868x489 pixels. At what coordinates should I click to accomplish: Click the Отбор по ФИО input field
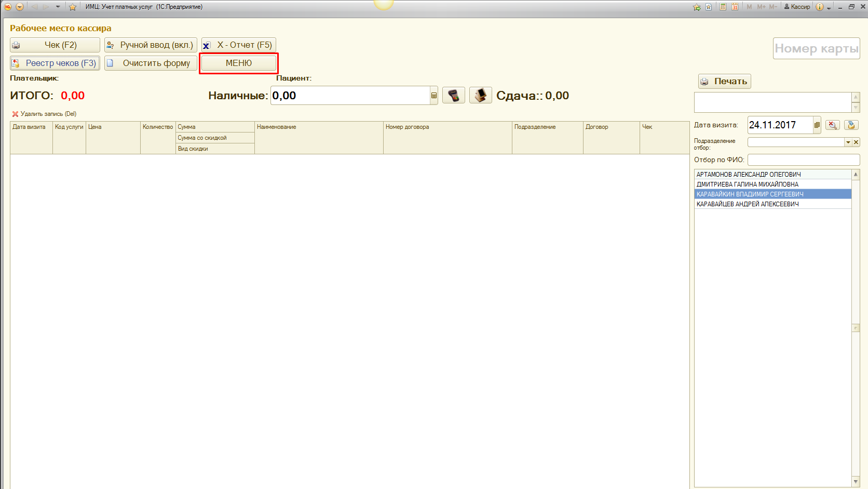tap(803, 160)
